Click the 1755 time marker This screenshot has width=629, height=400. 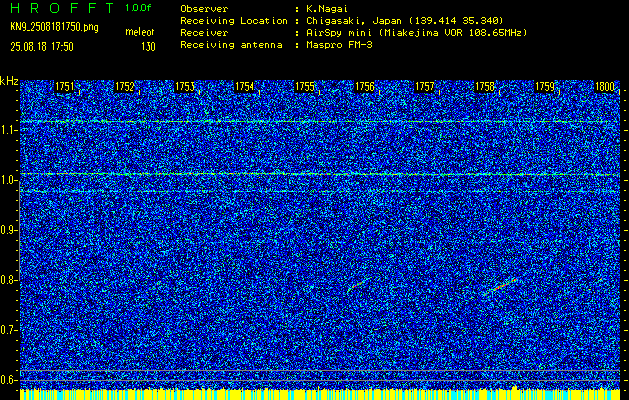(x=304, y=87)
